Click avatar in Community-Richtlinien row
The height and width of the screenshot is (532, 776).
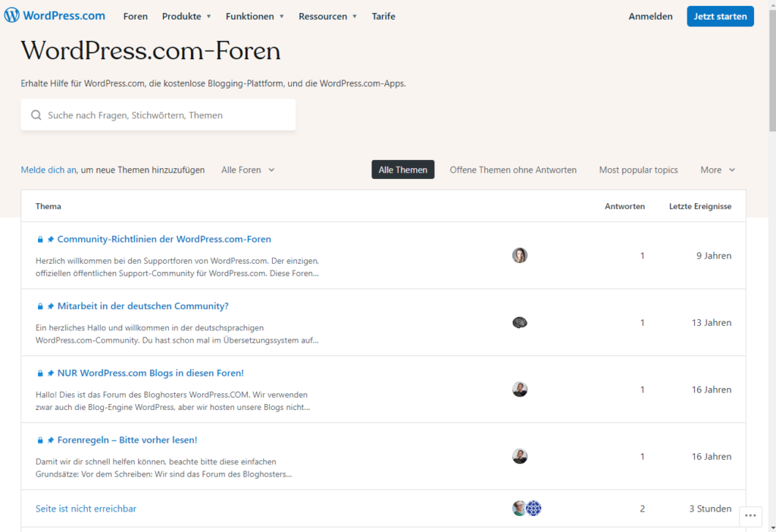pyautogui.click(x=520, y=255)
